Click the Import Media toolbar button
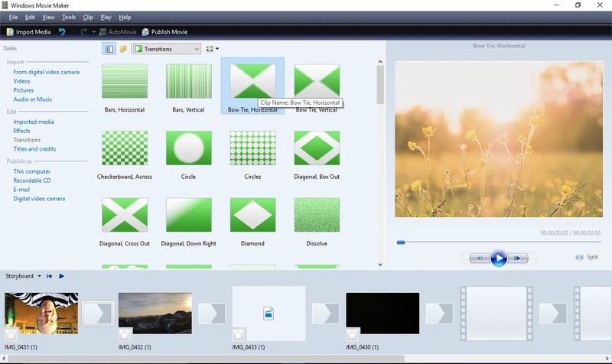The height and width of the screenshot is (364, 612). pos(28,32)
